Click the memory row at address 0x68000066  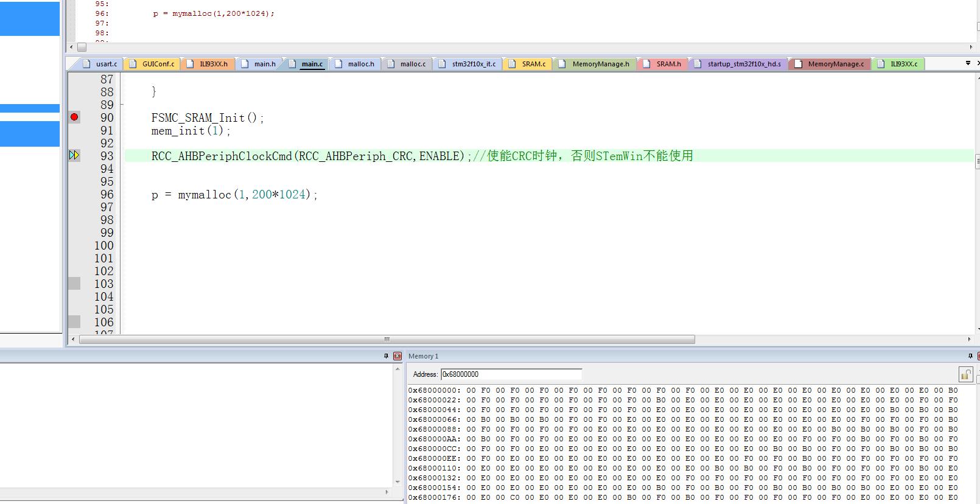pos(683,419)
